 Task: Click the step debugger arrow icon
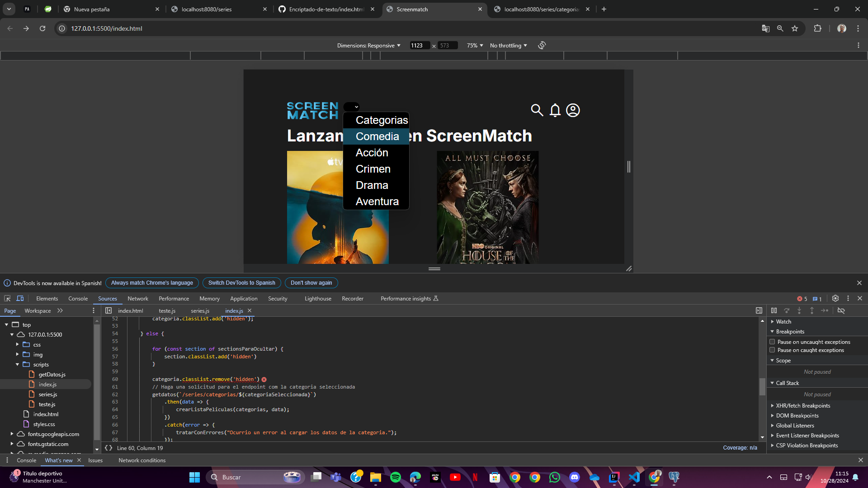click(x=825, y=310)
